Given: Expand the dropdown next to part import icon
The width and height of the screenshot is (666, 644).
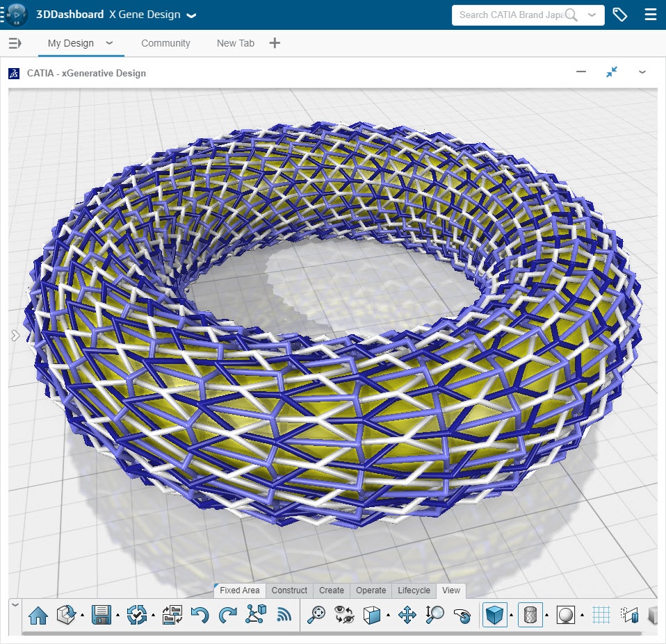Looking at the screenshot, I should click(x=83, y=615).
